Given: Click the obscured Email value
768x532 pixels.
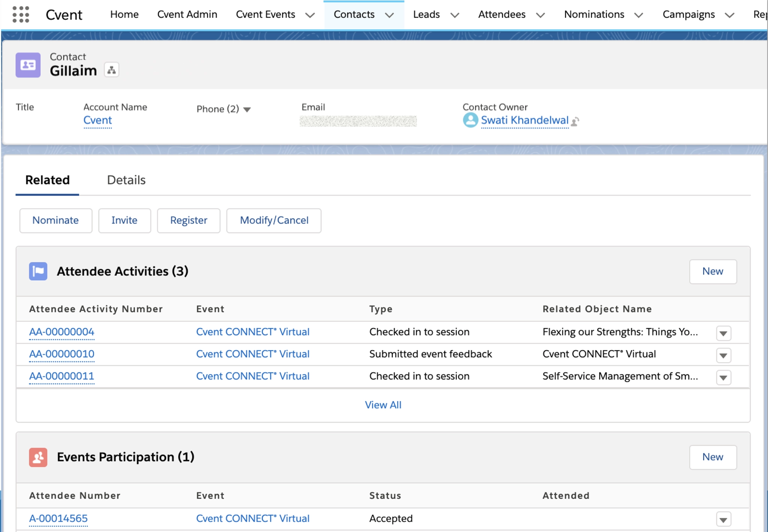Looking at the screenshot, I should pyautogui.click(x=358, y=121).
